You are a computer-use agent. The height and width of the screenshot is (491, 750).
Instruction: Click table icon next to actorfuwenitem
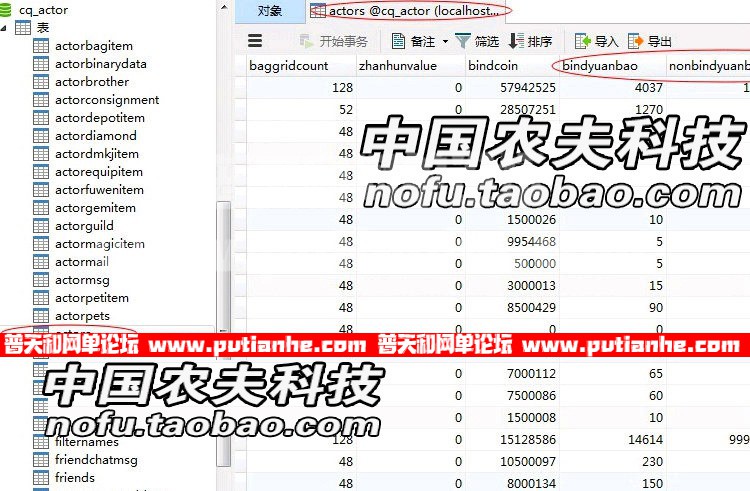click(41, 190)
